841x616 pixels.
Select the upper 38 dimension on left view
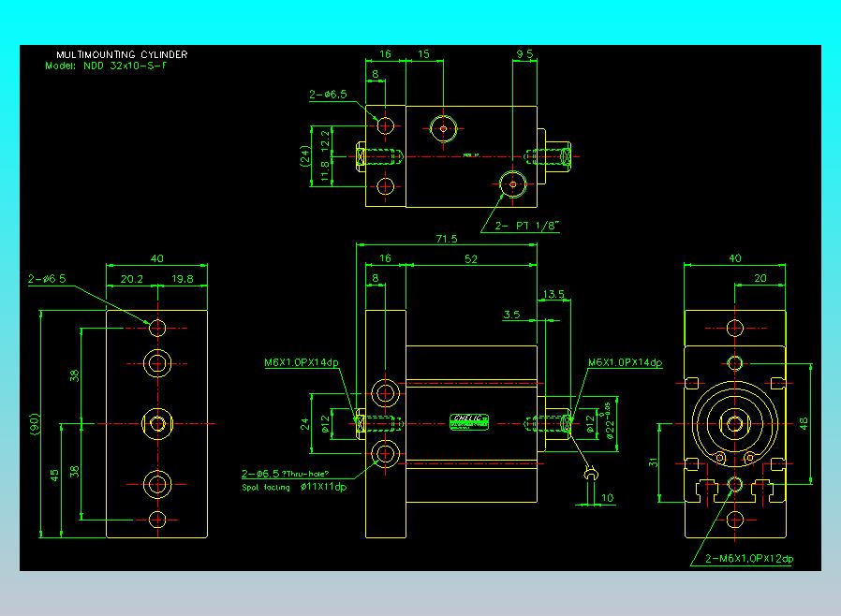[x=75, y=375]
